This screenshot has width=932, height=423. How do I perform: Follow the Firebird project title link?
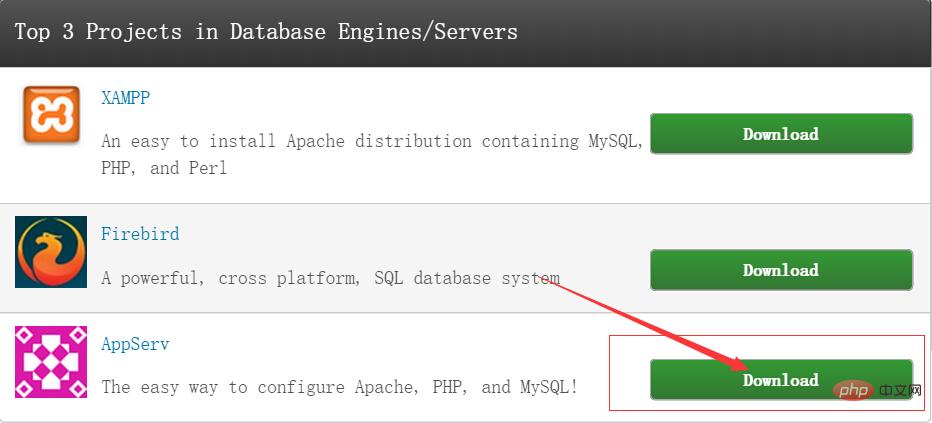(x=140, y=234)
